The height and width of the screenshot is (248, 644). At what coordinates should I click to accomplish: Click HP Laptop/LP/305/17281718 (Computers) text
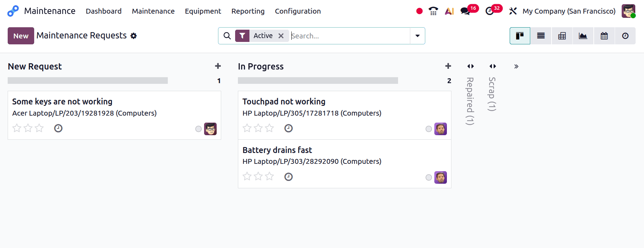[x=312, y=113]
